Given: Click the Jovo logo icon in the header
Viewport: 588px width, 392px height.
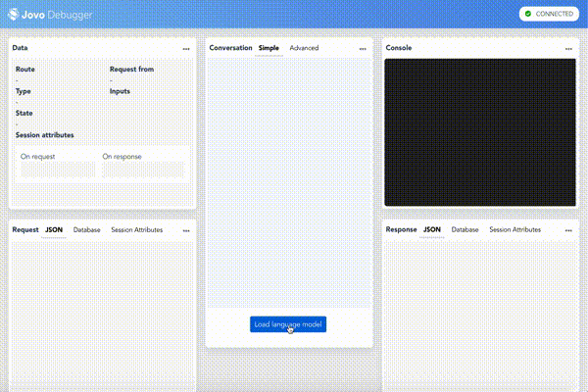Looking at the screenshot, I should pos(13,15).
